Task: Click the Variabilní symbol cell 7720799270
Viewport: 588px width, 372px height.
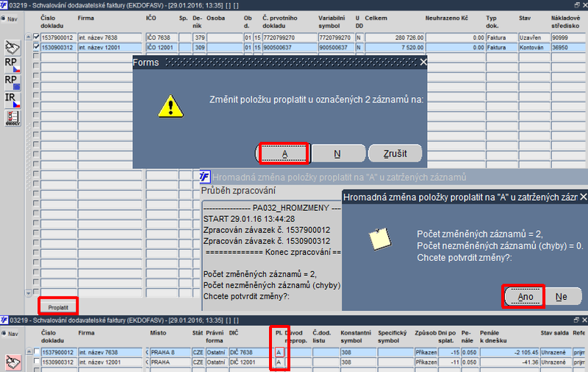Action: point(335,37)
